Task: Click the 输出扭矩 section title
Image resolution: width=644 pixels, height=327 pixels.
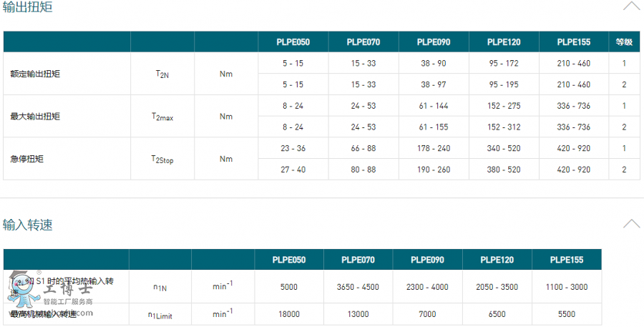Action: 27,7
